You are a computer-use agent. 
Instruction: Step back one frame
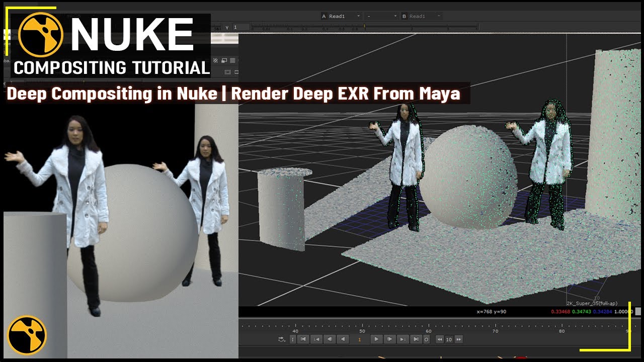tap(330, 339)
